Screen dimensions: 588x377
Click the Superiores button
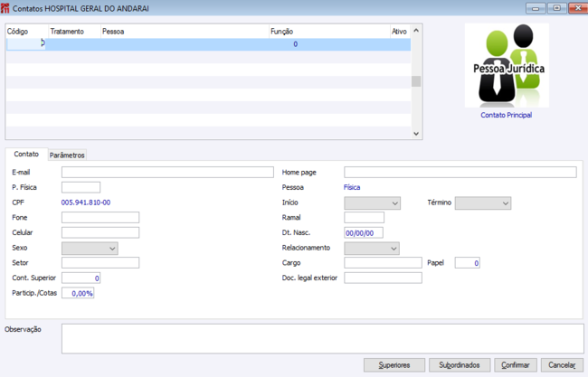pos(394,365)
